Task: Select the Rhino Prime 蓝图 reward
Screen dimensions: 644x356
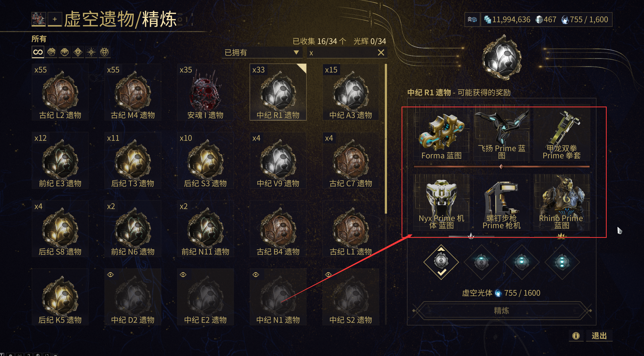Action: tap(562, 202)
